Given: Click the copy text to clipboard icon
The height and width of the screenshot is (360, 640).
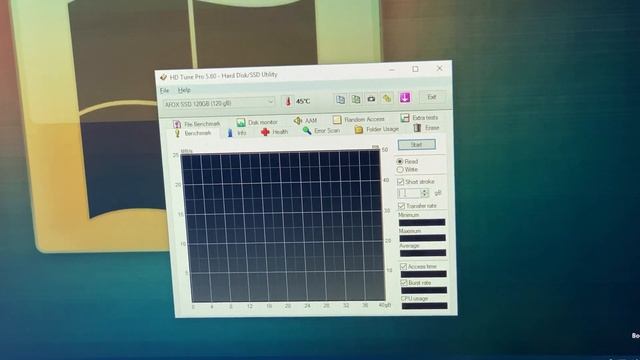Looking at the screenshot, I should tap(340, 99).
